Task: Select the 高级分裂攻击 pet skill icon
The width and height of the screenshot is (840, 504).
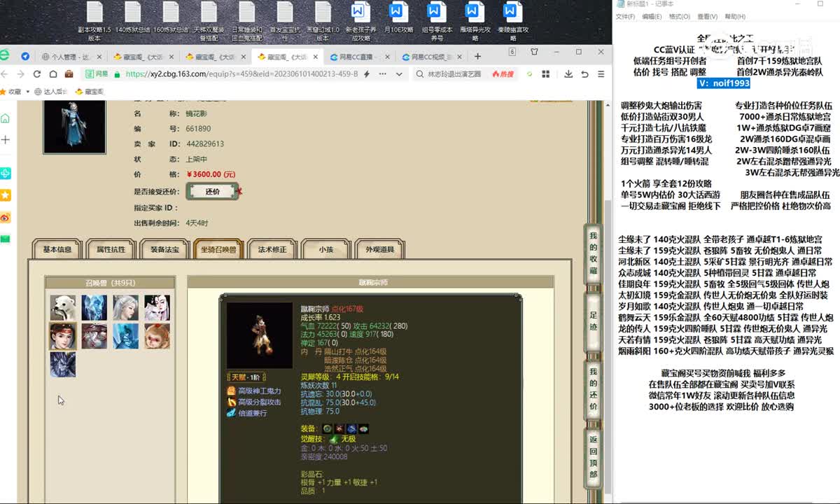Action: tap(231, 402)
